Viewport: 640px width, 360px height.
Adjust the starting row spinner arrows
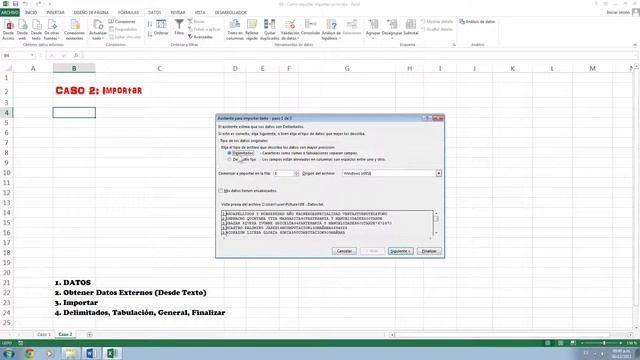(x=297, y=173)
